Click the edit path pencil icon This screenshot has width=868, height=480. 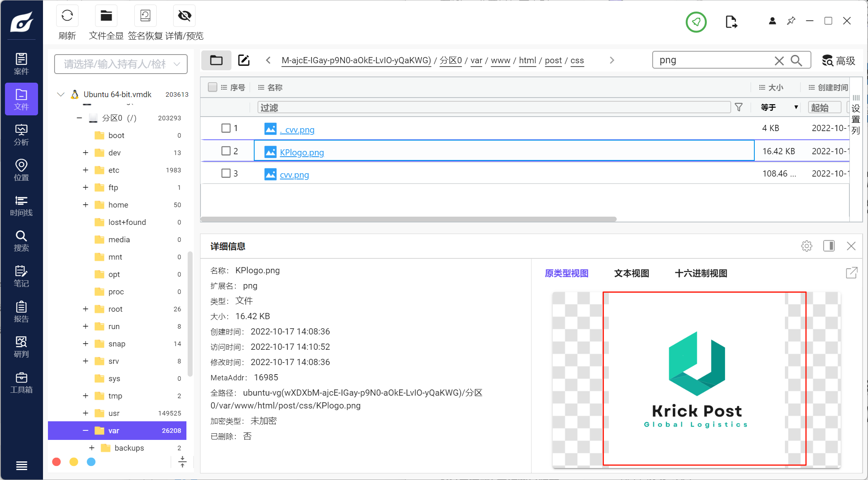[244, 60]
